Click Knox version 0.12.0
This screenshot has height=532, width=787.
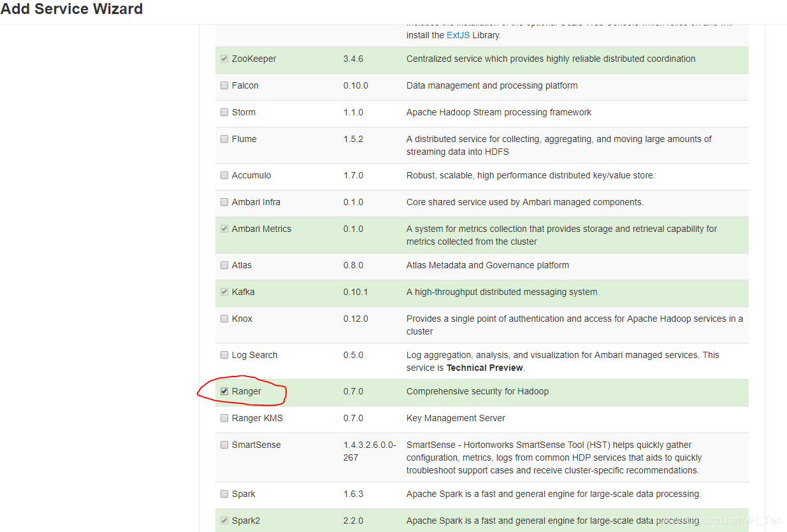[x=356, y=319]
